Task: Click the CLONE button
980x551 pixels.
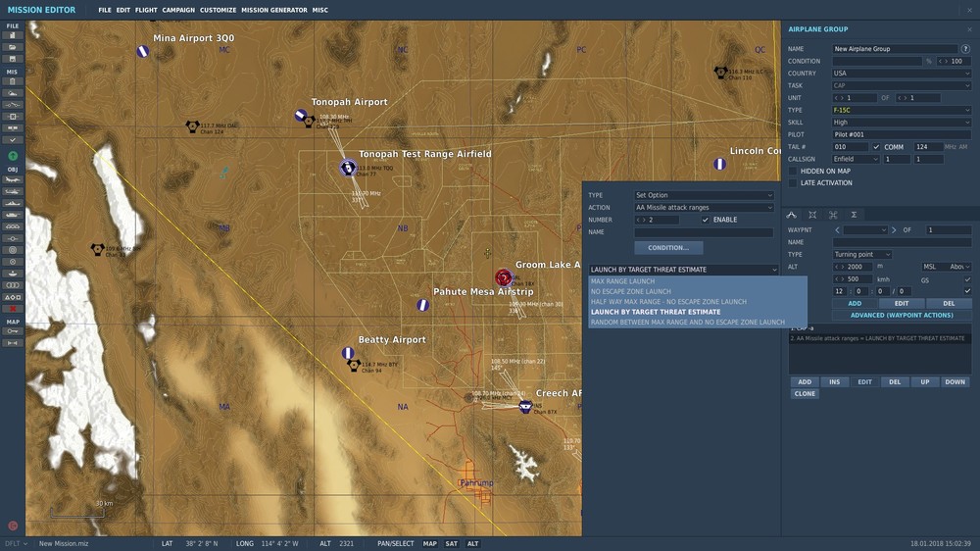Action: point(805,394)
